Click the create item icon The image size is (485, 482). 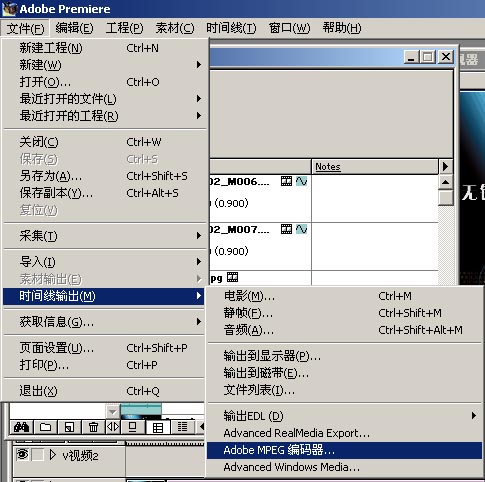[x=69, y=427]
